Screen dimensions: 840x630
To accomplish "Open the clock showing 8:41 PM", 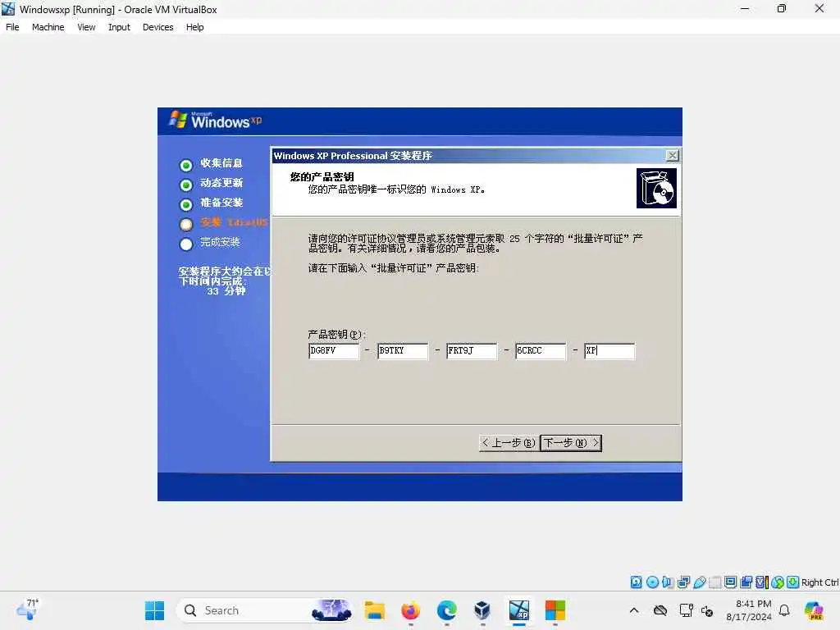I will point(749,610).
